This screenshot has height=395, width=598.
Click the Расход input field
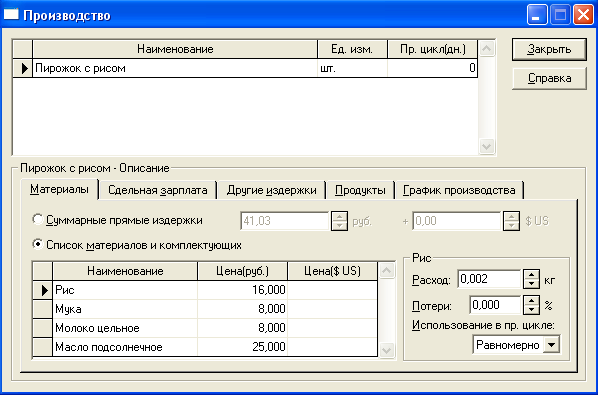coord(489,279)
